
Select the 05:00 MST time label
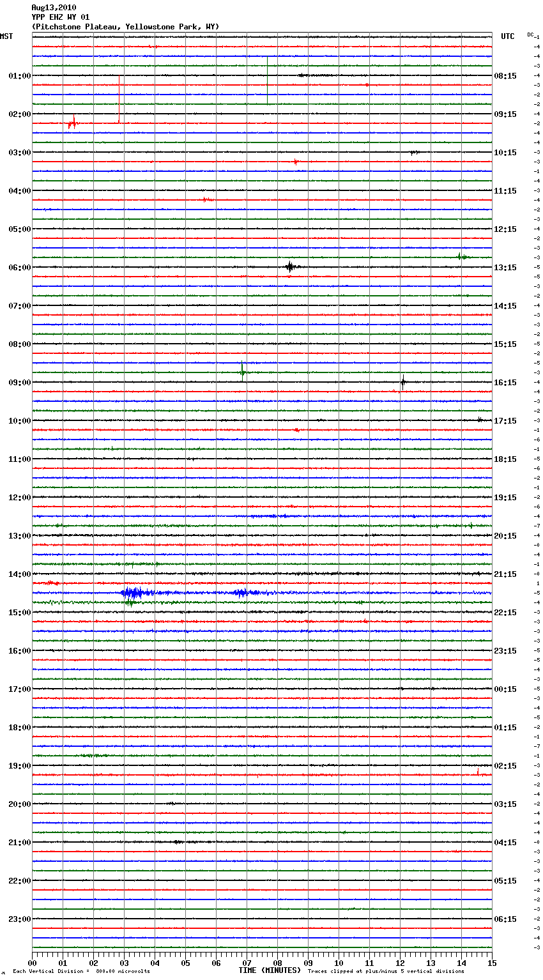click(x=20, y=229)
